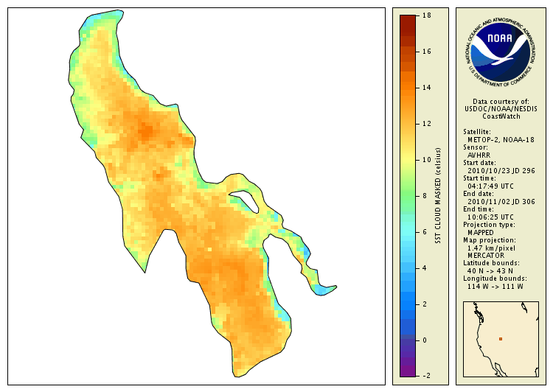Click the '2010/11/02 JD 306' value
The height and width of the screenshot is (392, 553).
pyautogui.click(x=501, y=202)
